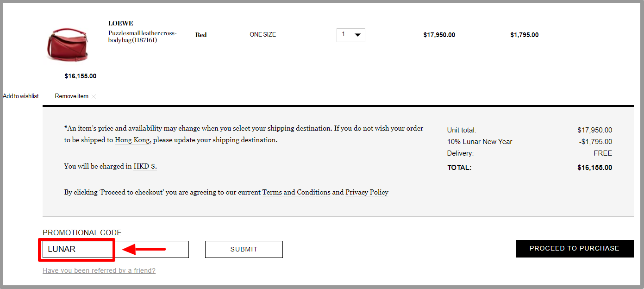Open the Terms and Conditions link
Screen dimensions: 644x289
(x=296, y=192)
